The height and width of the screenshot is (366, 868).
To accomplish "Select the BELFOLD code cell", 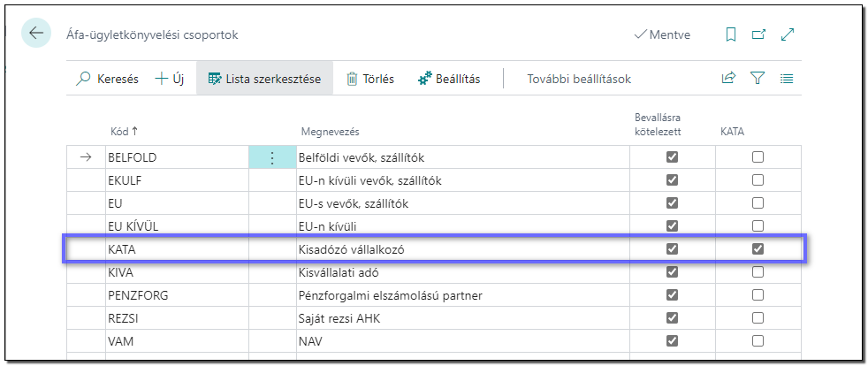I will [177, 158].
